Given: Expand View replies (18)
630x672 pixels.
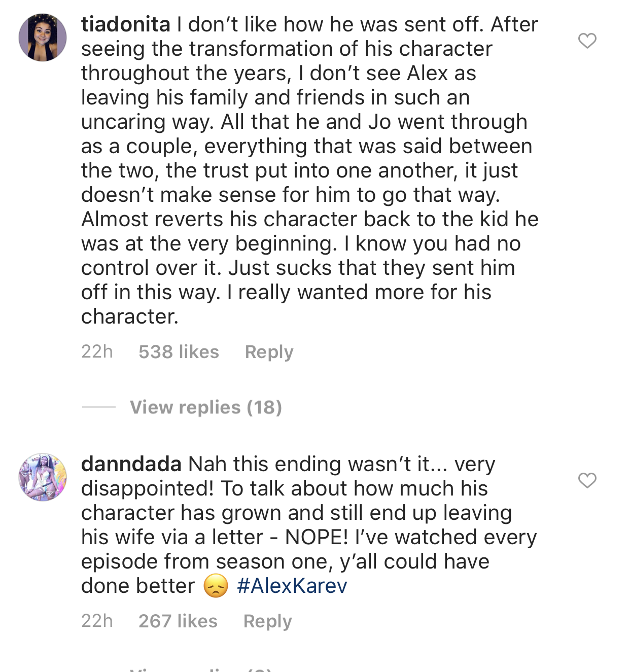Looking at the screenshot, I should click(206, 407).
